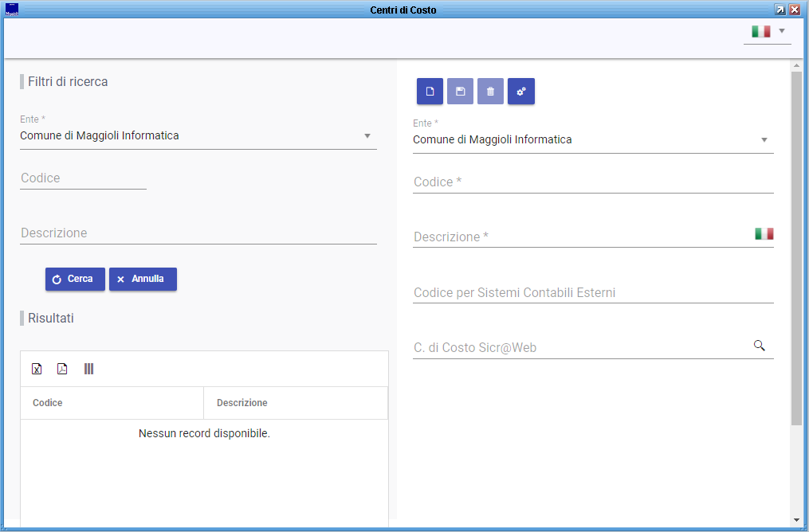This screenshot has height=532, width=809.
Task: Click the delete trash icon
Action: pyautogui.click(x=491, y=92)
